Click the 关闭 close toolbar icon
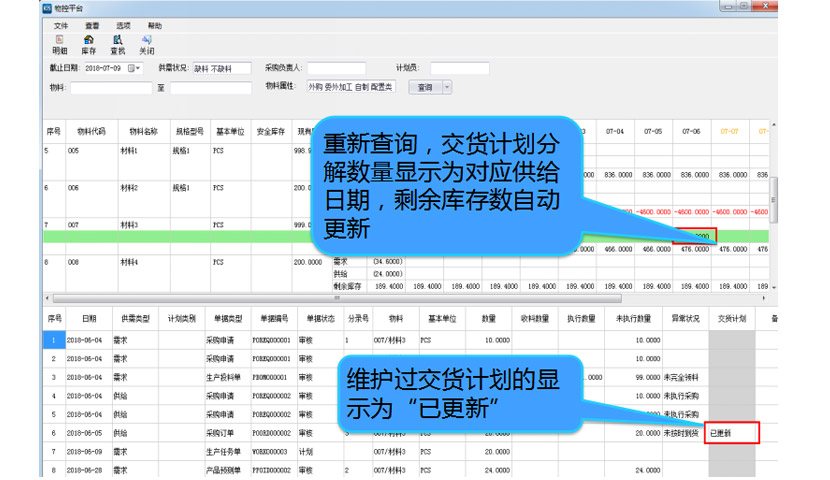 pyautogui.click(x=146, y=44)
